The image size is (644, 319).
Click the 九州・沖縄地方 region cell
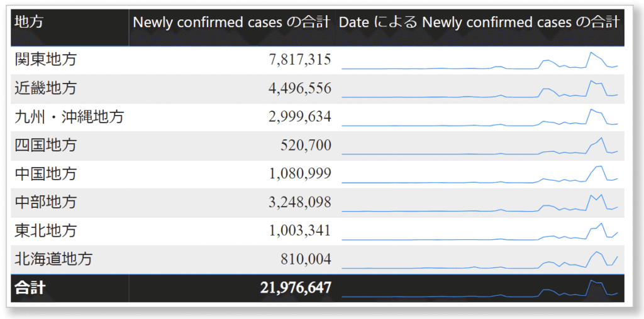(69, 117)
